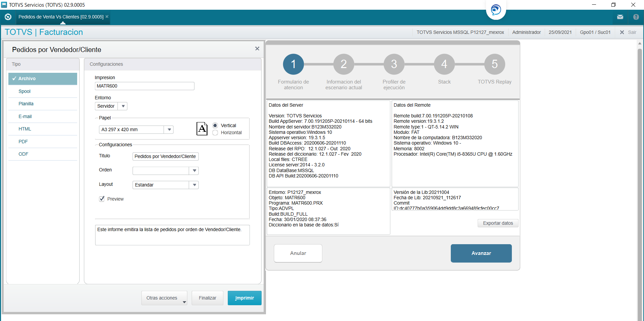Expand the Otras acciones arrow menu
644x321 pixels.
pos(184,302)
